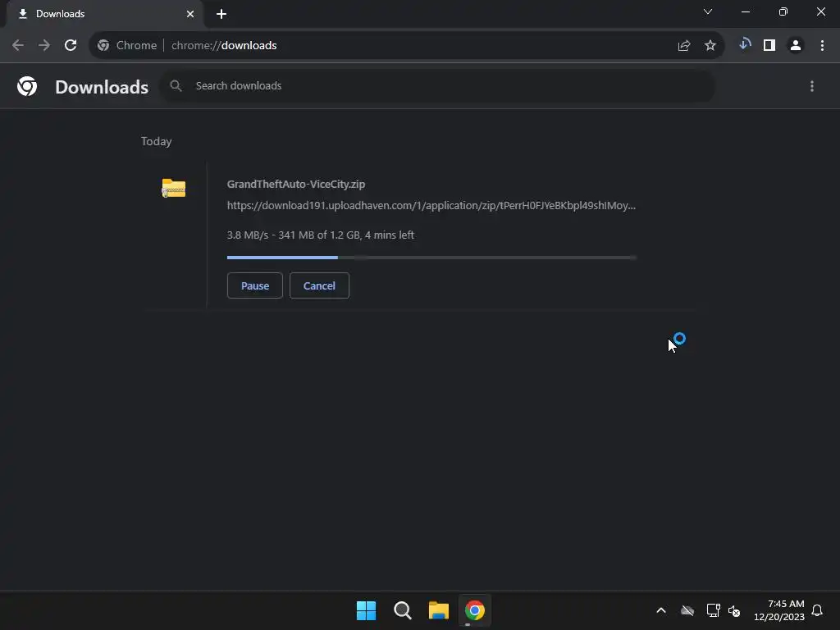Click the magnifier icon in search downloads

click(176, 85)
